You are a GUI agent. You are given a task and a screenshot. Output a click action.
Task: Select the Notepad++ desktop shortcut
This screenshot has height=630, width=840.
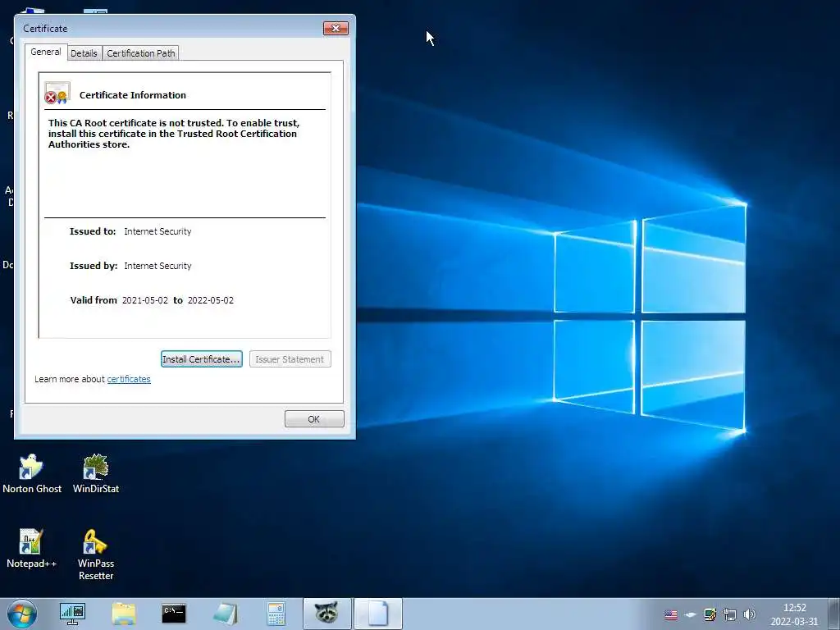point(31,548)
